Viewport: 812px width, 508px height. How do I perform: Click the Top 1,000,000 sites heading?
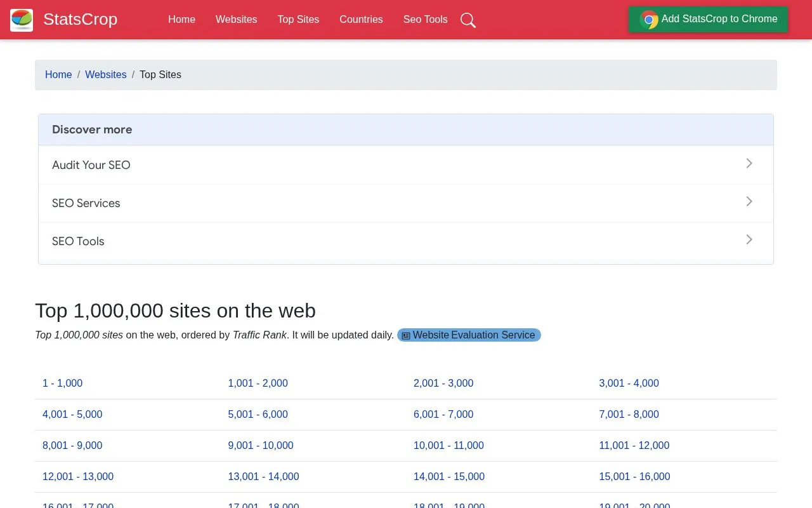click(175, 311)
